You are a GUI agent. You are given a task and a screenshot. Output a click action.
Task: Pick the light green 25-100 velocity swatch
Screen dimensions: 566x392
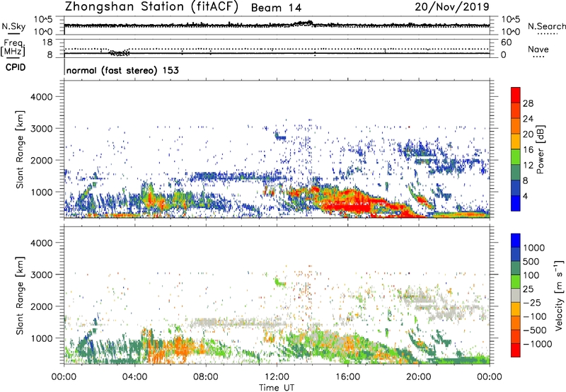point(516,282)
